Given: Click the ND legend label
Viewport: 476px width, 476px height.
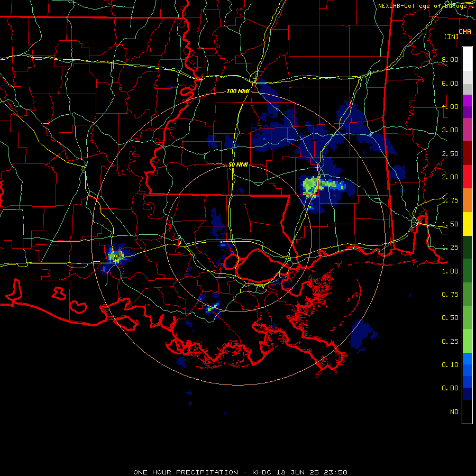Looking at the screenshot, I should (x=454, y=412).
